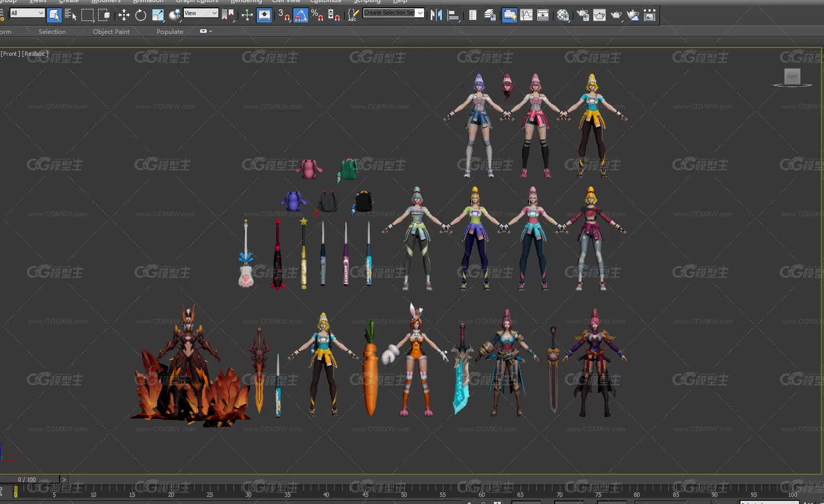Choose the Rectangular Selection Region tool
This screenshot has width=824, height=504.
[x=87, y=15]
